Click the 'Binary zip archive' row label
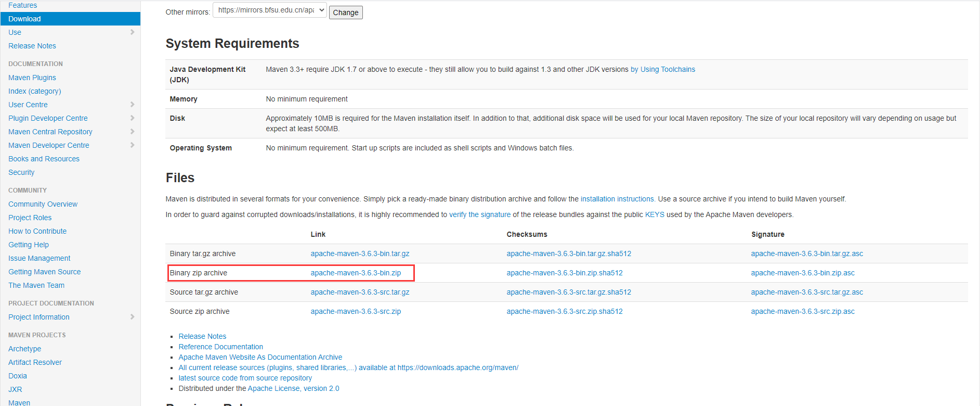Image resolution: width=980 pixels, height=406 pixels. coord(199,273)
